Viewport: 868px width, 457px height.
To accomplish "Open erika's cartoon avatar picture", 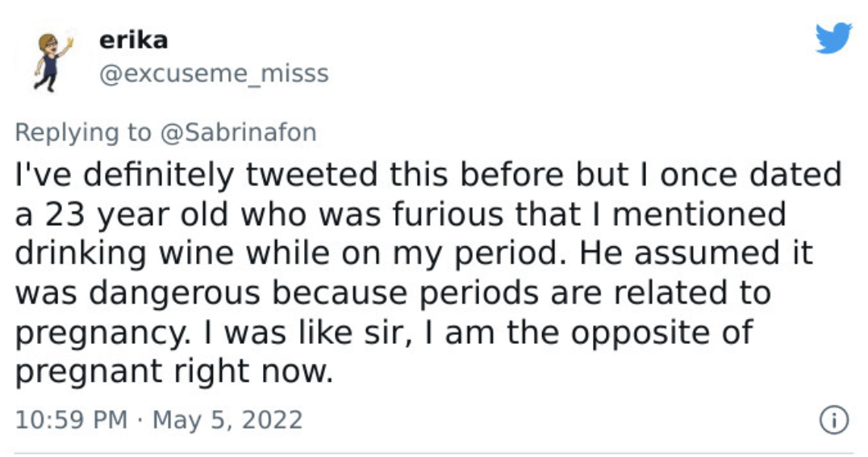I will pyautogui.click(x=52, y=61).
